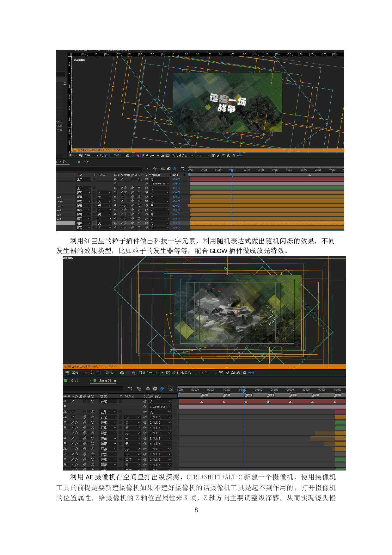392x555 pixels.
Task: Open the active camera view dropdown in lower viewer
Action: [x=186, y=373]
